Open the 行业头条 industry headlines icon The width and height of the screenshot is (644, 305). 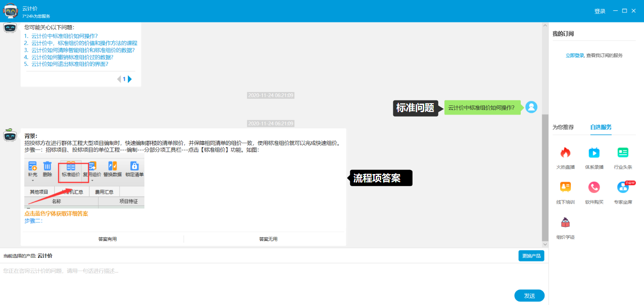[x=623, y=153]
